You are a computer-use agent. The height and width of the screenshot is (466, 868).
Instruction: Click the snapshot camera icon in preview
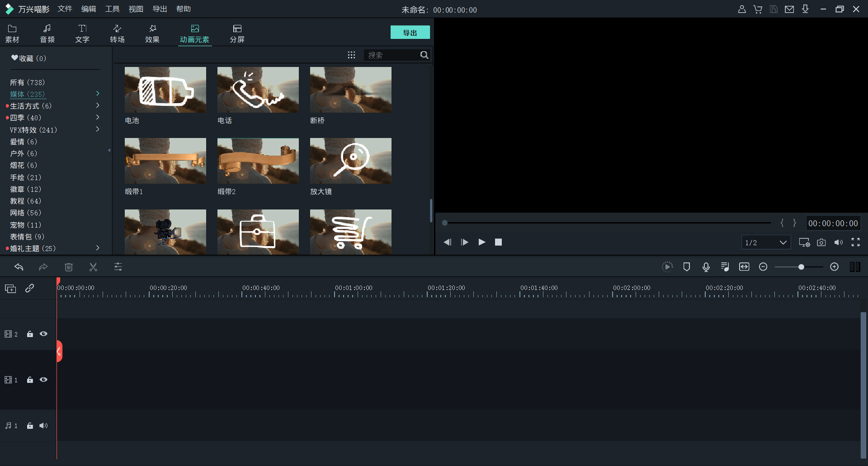(821, 243)
